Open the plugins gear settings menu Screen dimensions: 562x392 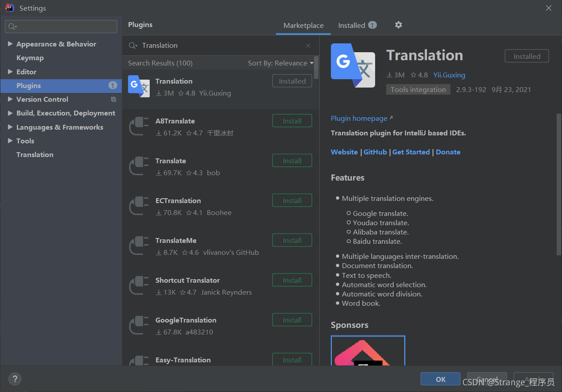(x=399, y=25)
